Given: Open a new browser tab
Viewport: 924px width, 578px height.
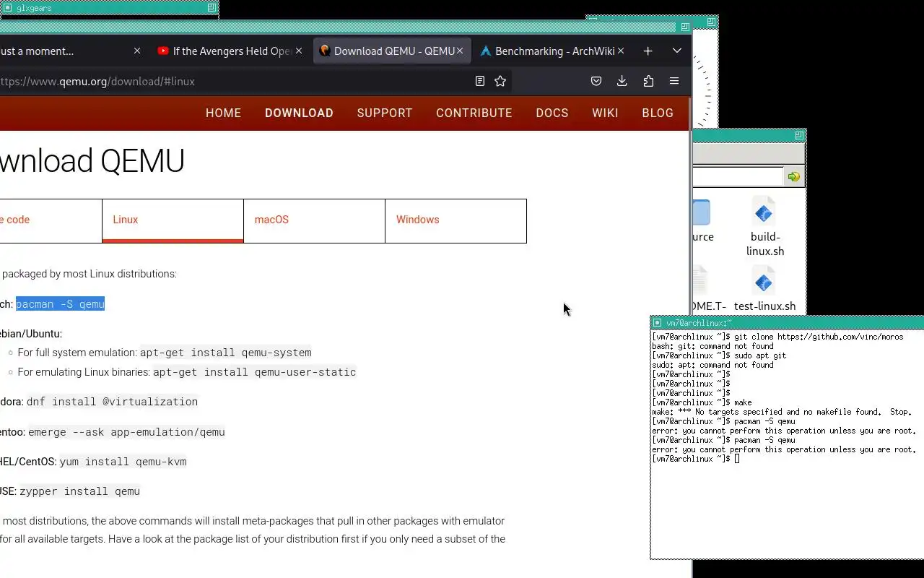Looking at the screenshot, I should click(648, 51).
